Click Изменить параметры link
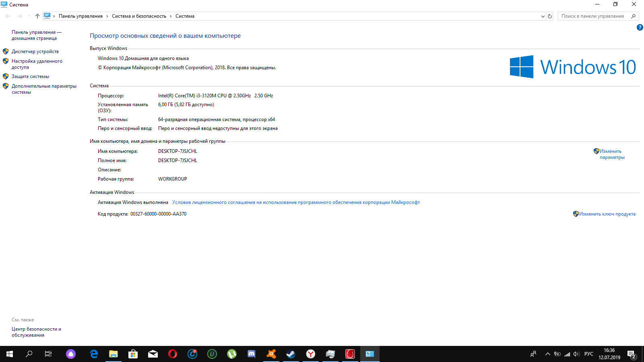644x362 pixels. pyautogui.click(x=612, y=154)
